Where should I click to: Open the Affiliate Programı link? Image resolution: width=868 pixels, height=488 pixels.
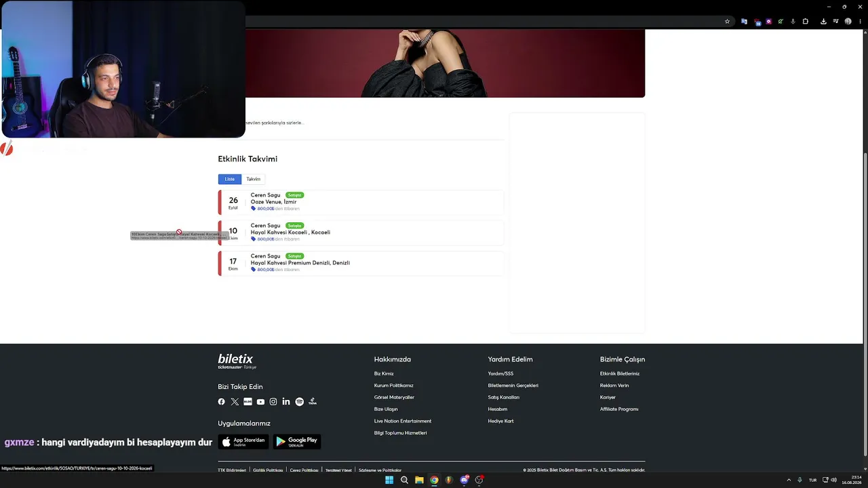tap(619, 409)
